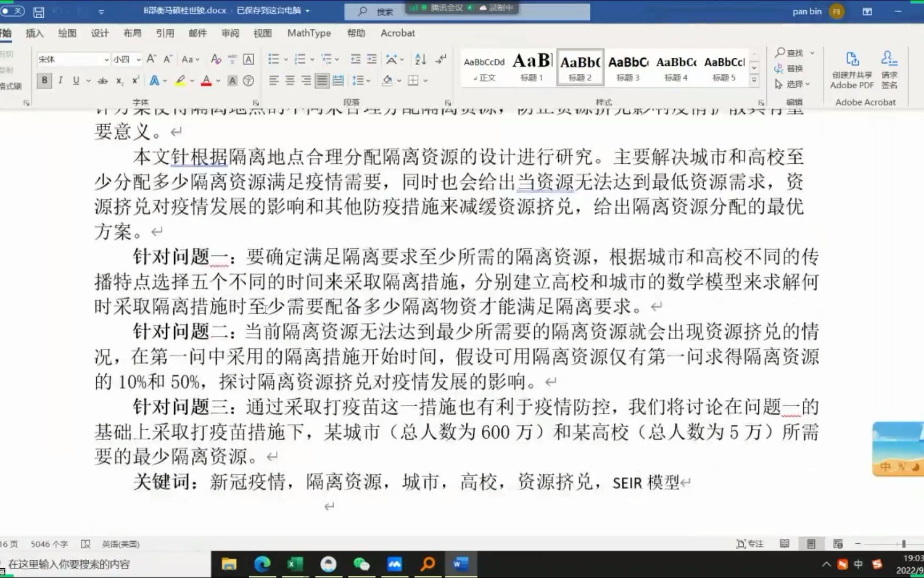
Task: Select the superscript formatting icon
Action: tap(134, 81)
